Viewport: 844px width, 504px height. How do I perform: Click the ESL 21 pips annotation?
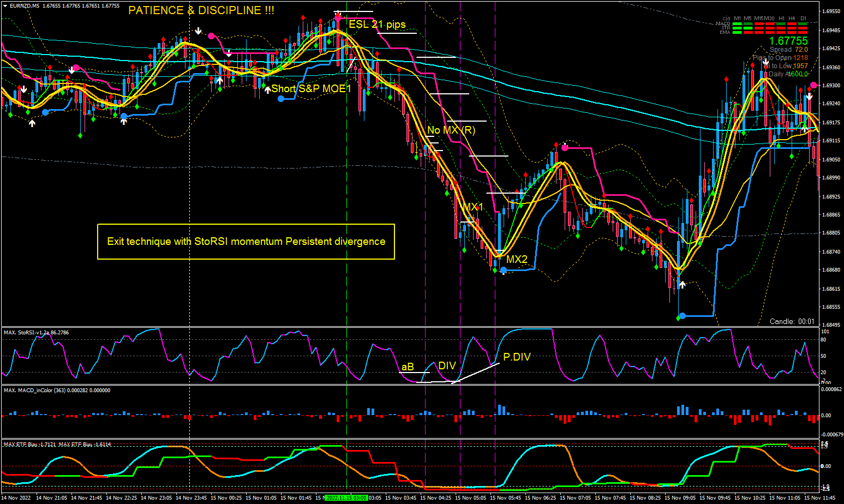378,25
